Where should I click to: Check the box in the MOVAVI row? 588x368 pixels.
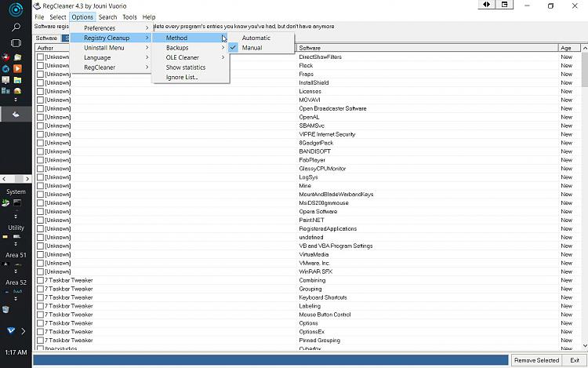pyautogui.click(x=41, y=100)
